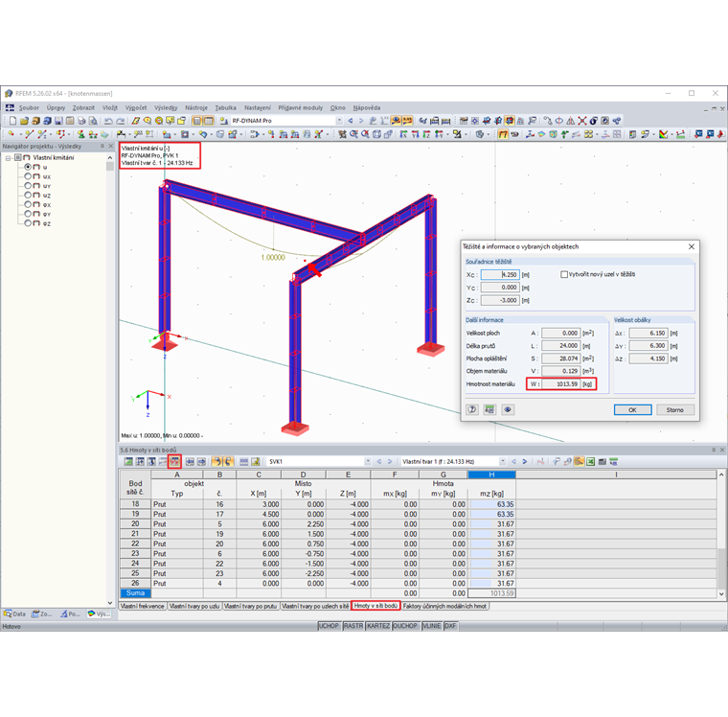Close the centre of gravity dialog
This screenshot has width=728, height=717.
tap(692, 246)
